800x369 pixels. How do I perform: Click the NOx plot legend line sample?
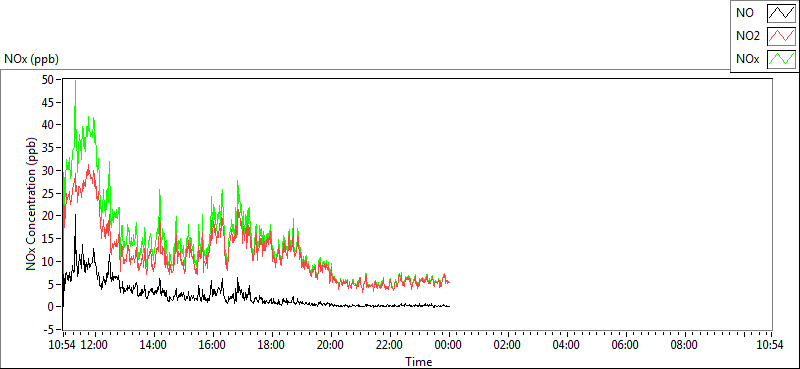[x=782, y=59]
